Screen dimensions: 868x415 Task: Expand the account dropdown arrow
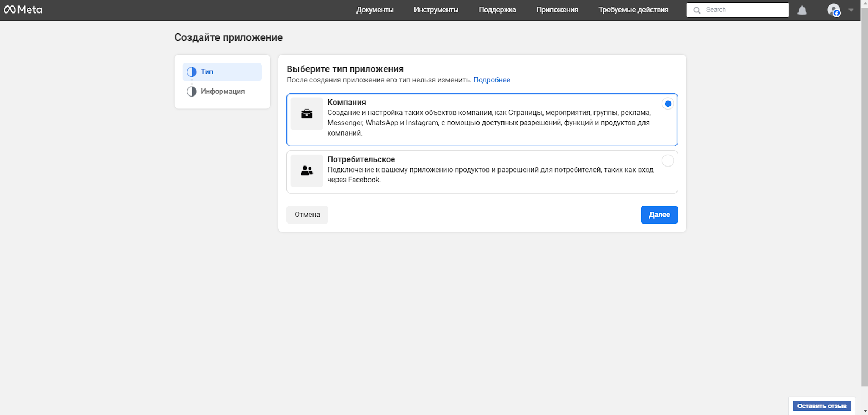851,10
